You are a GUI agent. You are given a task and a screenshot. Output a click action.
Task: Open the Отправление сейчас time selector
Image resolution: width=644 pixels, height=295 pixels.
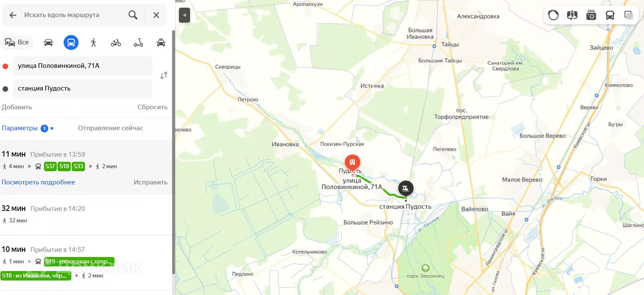[111, 128]
